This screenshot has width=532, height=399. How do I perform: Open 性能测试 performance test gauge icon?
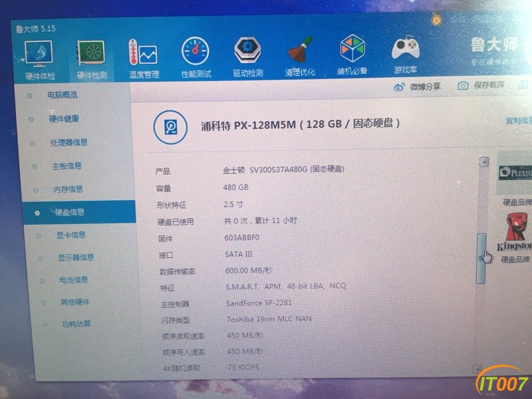click(195, 51)
